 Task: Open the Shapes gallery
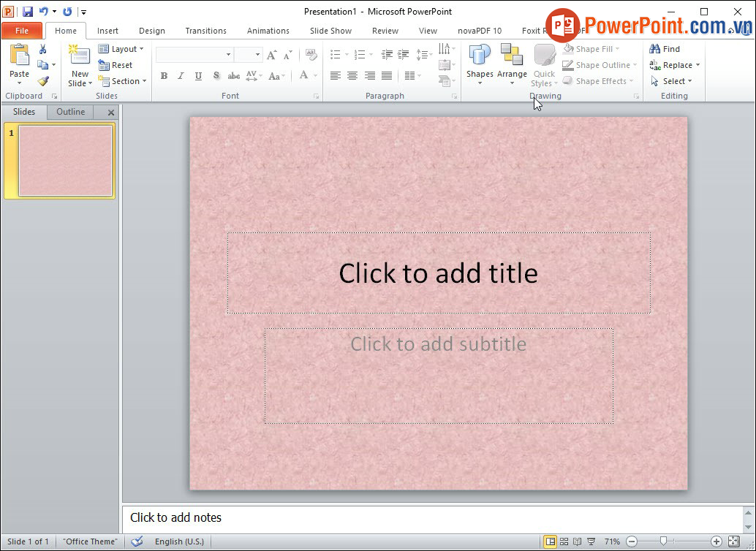click(x=480, y=62)
